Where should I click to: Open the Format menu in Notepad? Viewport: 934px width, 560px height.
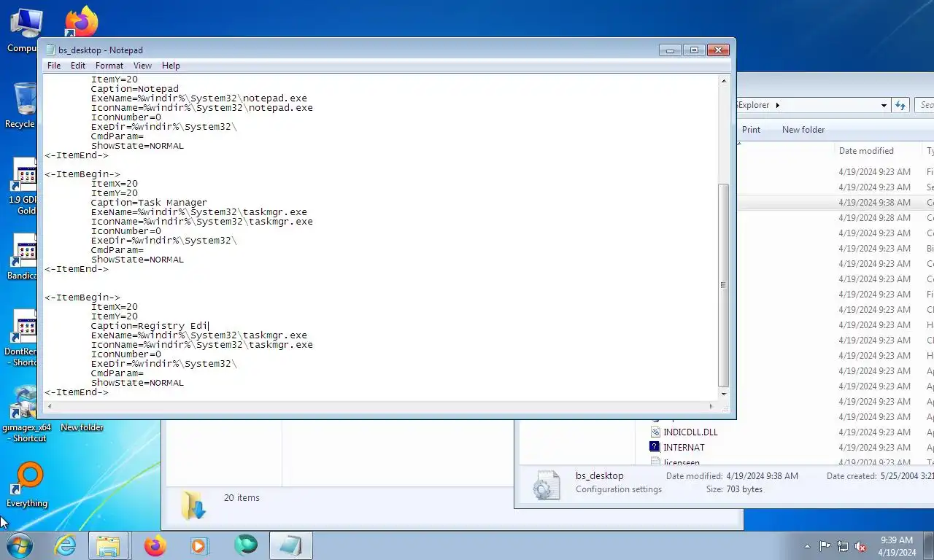point(109,66)
